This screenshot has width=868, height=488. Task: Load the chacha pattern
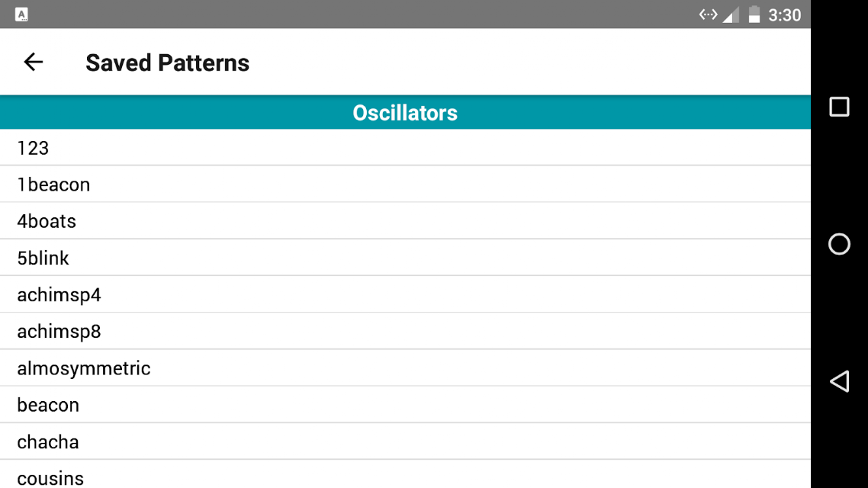click(405, 441)
